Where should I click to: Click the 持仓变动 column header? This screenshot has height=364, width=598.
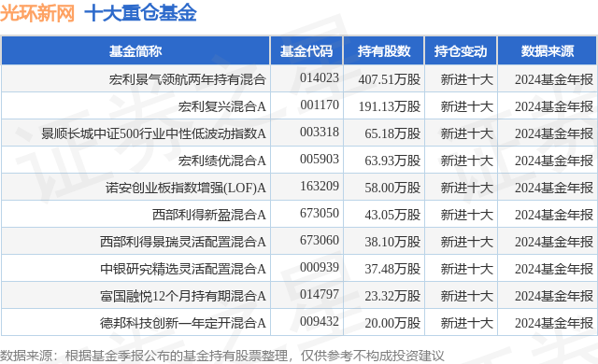click(x=461, y=51)
